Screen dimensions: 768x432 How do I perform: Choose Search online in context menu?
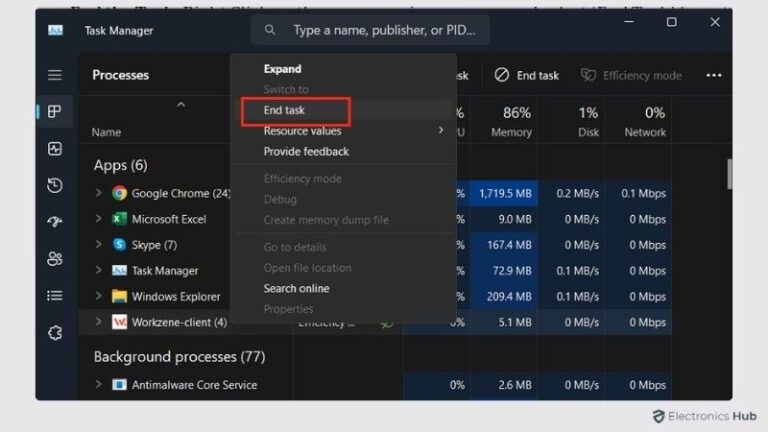click(296, 288)
